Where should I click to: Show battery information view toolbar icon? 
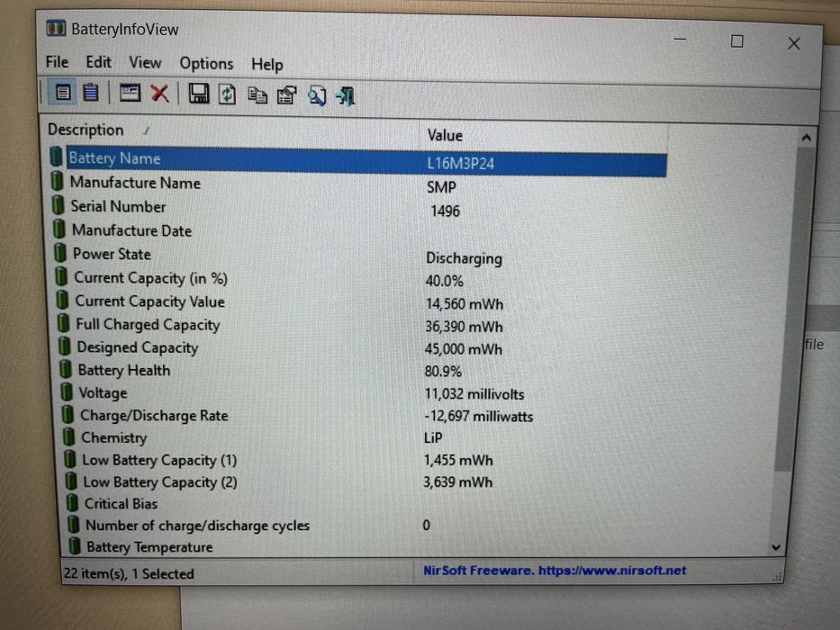(63, 93)
